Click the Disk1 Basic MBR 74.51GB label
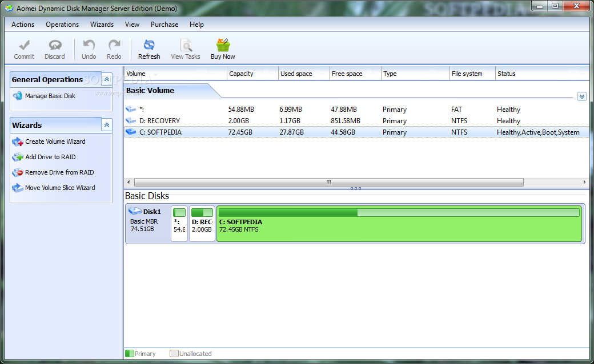This screenshot has width=594, height=364. pos(148,224)
